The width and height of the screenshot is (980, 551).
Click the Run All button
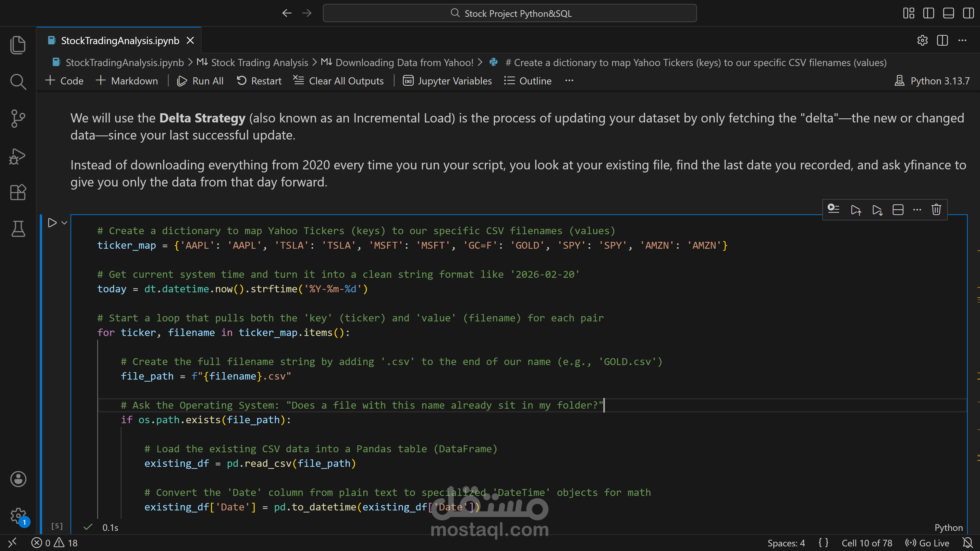201,81
